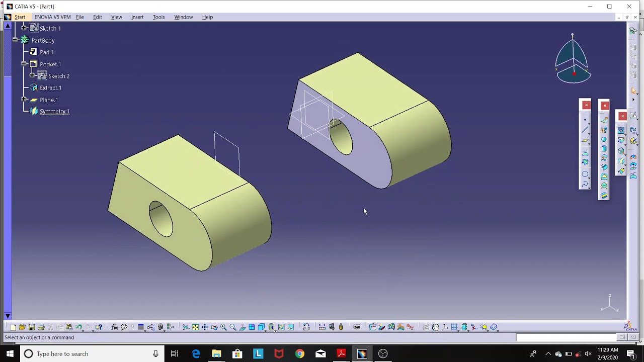644x362 pixels.
Task: Select Extract.1 in the tree
Action: (x=50, y=88)
